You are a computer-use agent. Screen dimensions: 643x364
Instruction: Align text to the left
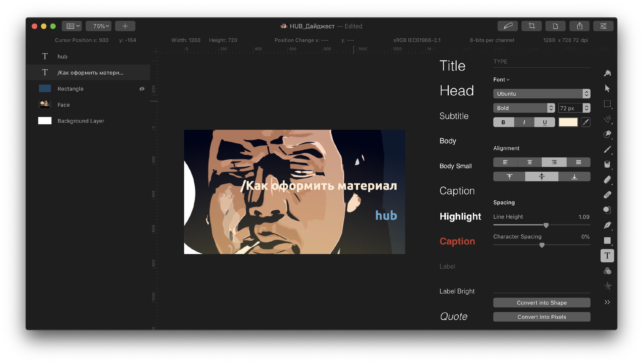(x=505, y=162)
